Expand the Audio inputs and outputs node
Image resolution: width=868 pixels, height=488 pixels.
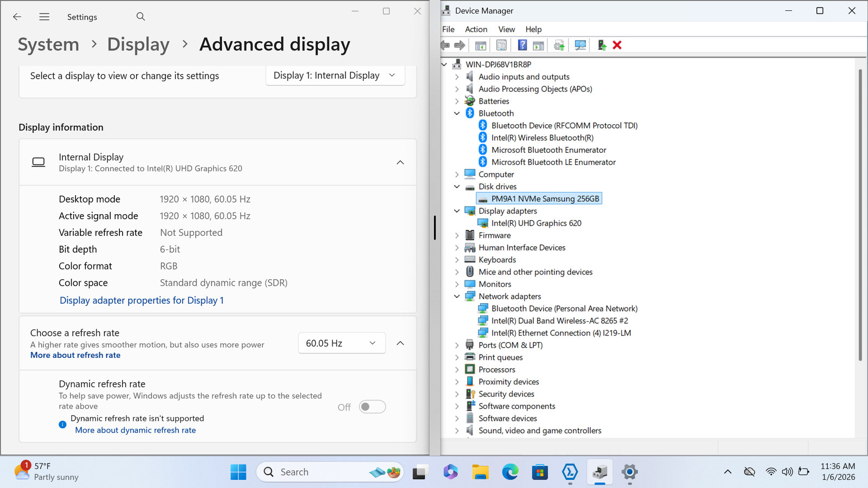[457, 77]
